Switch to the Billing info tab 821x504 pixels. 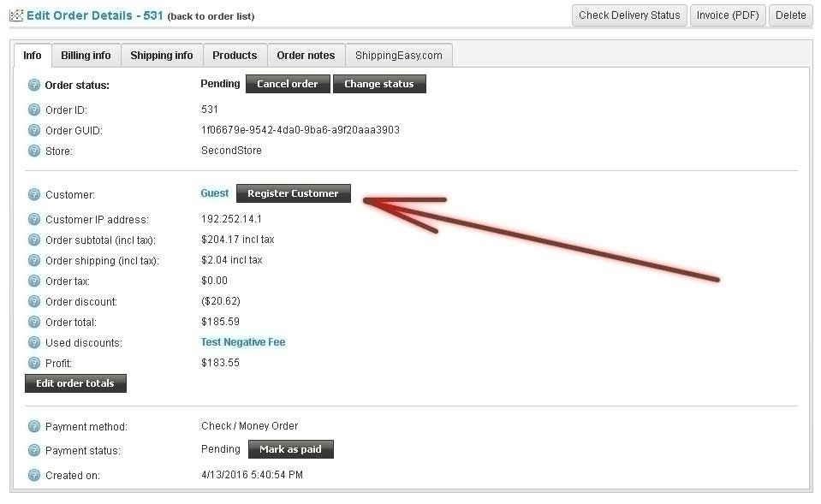pyautogui.click(x=86, y=56)
